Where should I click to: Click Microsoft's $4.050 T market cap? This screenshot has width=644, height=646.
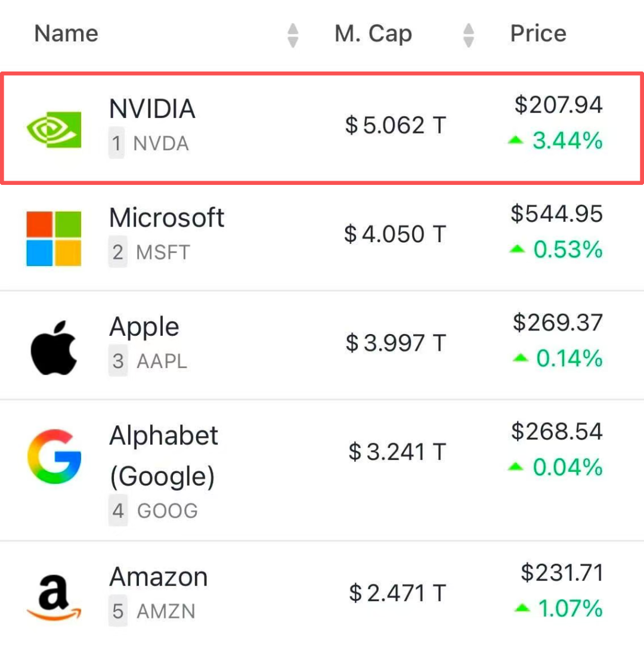point(395,234)
